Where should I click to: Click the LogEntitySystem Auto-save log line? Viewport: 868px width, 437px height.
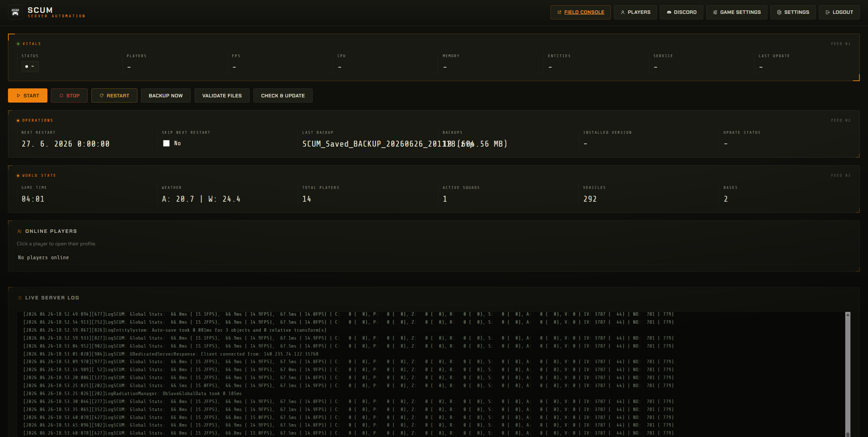click(175, 330)
